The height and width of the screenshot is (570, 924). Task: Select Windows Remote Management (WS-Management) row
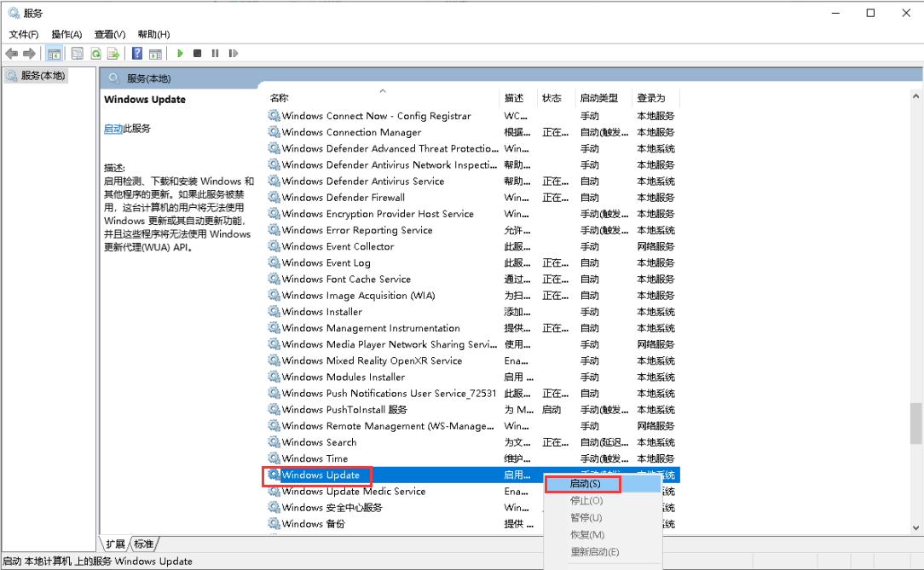tap(472, 426)
